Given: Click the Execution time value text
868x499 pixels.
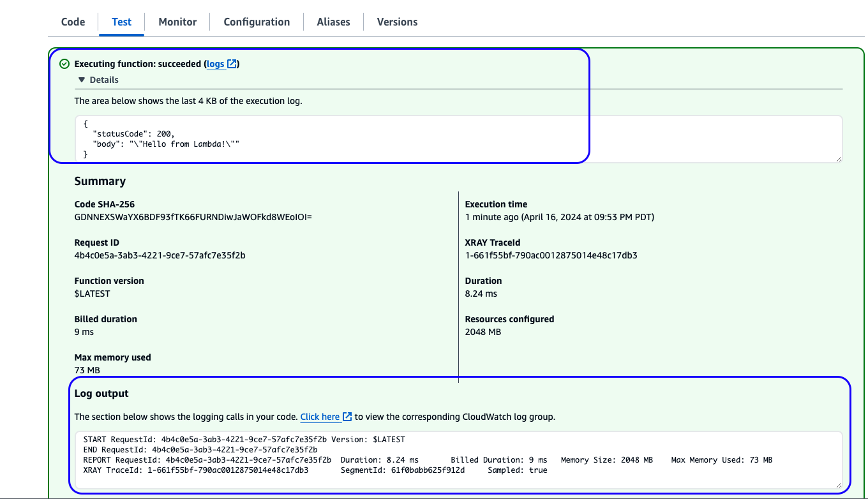Looking at the screenshot, I should click(560, 217).
